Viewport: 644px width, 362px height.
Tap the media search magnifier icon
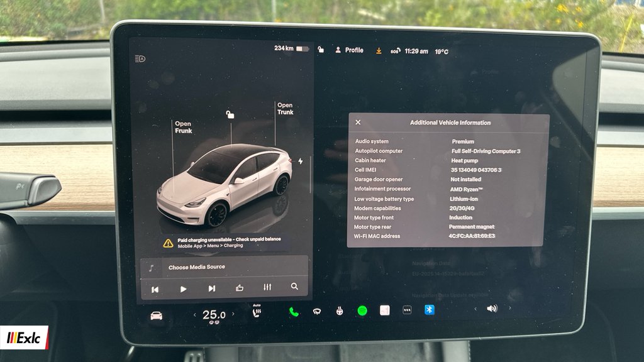pos(294,287)
